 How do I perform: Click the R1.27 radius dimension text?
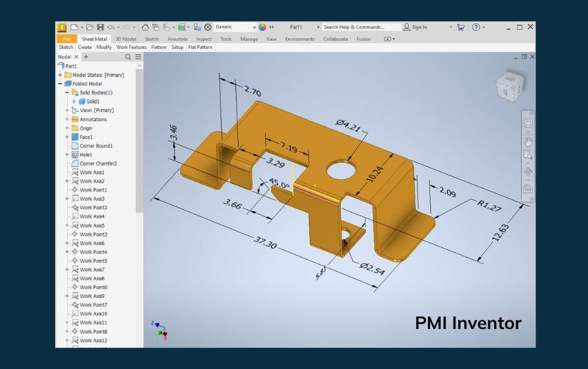(x=490, y=205)
